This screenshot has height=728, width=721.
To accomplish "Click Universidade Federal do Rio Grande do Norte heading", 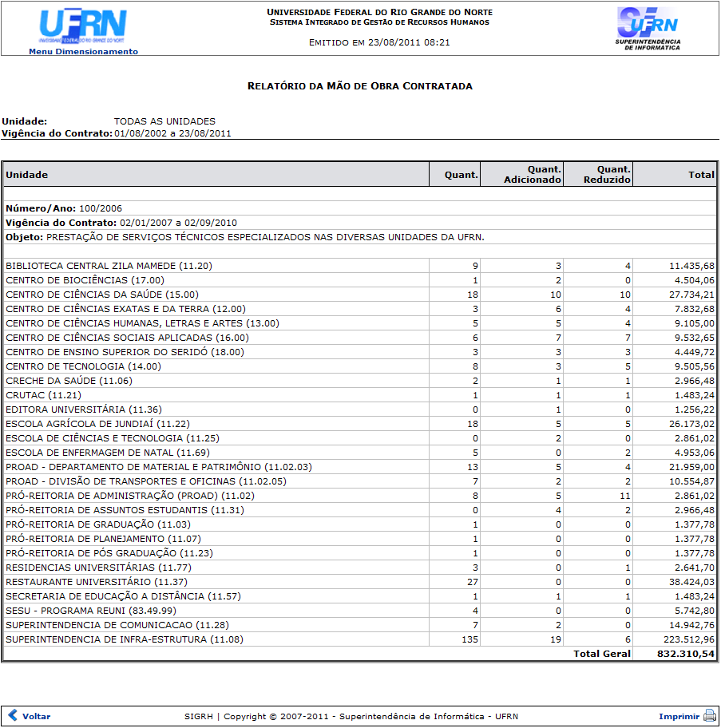I will point(379,12).
